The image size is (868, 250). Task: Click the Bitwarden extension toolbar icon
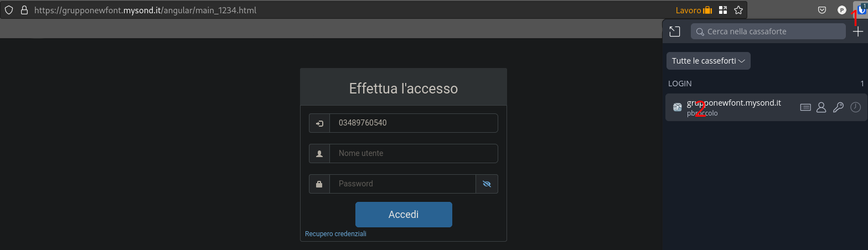(x=861, y=9)
